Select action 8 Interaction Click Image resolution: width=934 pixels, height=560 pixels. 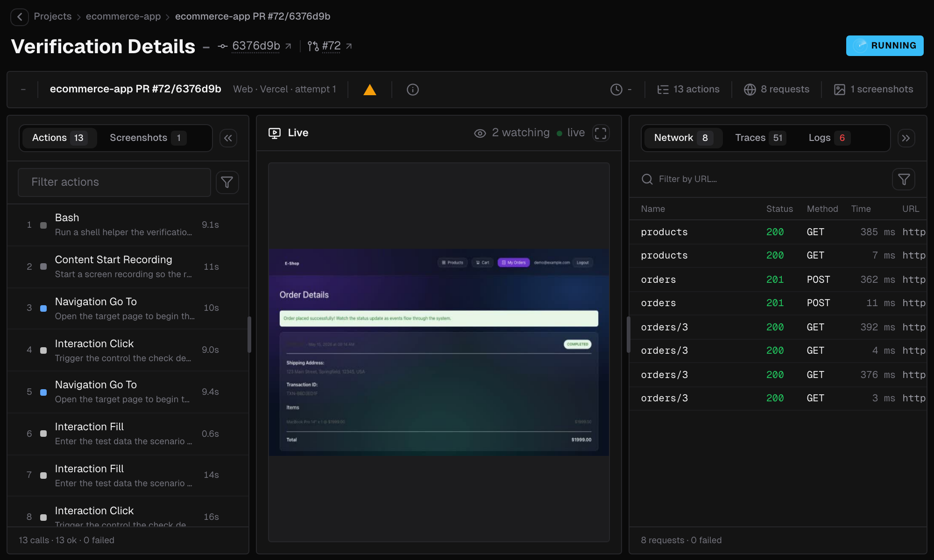click(x=128, y=512)
